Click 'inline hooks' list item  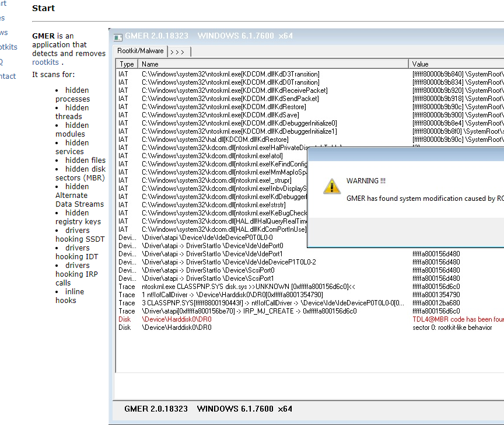tap(70, 296)
